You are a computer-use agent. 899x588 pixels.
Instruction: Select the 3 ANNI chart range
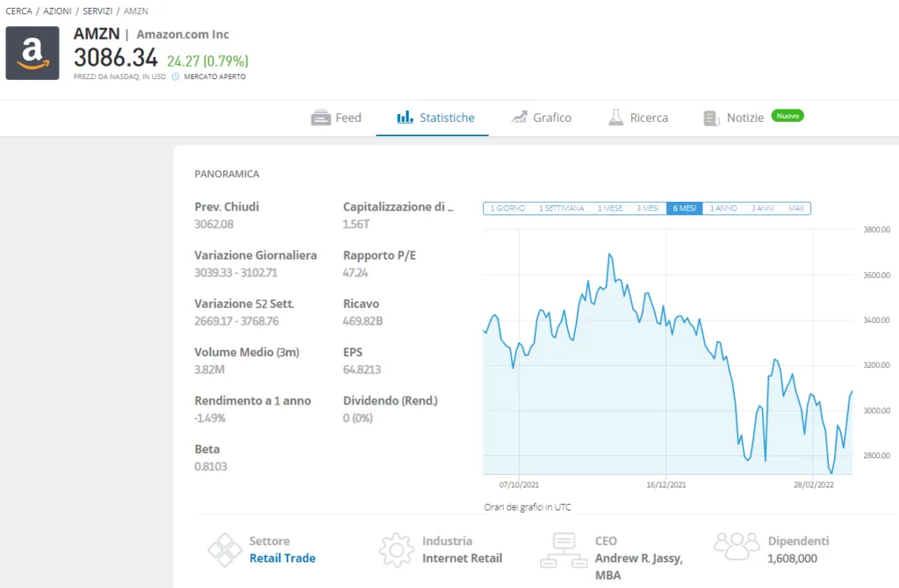[763, 208]
